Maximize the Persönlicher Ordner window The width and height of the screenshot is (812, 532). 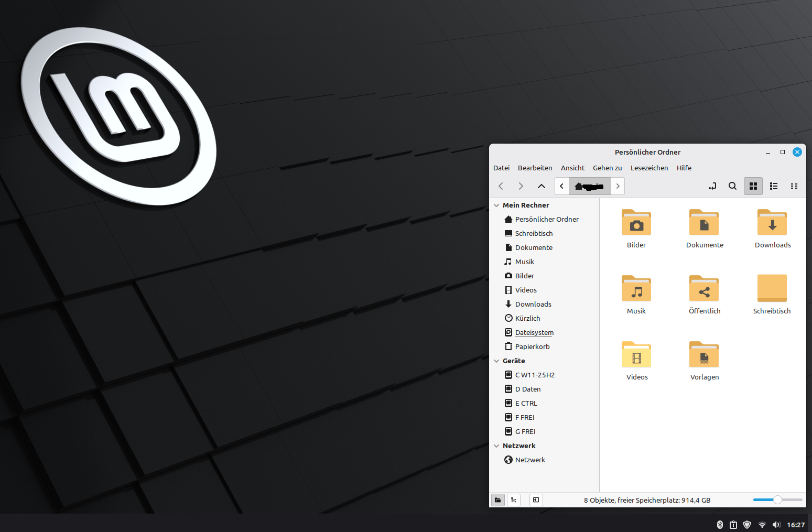pyautogui.click(x=783, y=152)
